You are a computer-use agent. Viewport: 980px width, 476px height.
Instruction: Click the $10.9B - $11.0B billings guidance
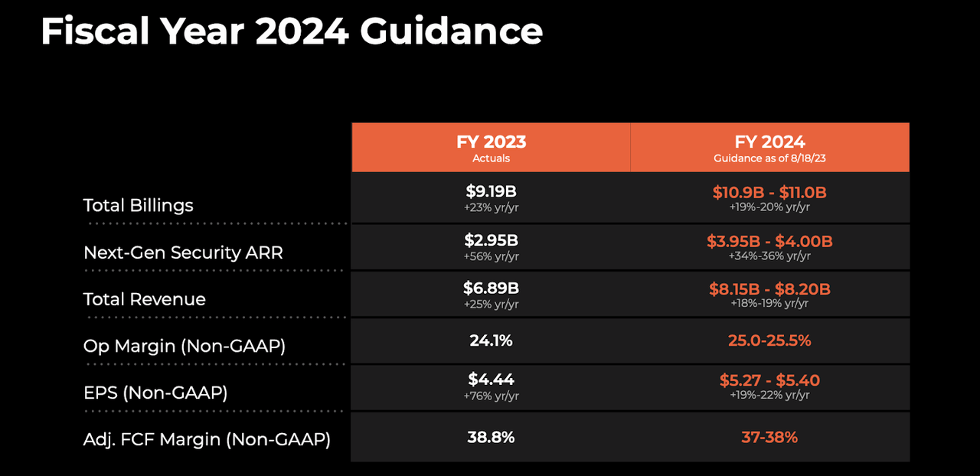[769, 192]
